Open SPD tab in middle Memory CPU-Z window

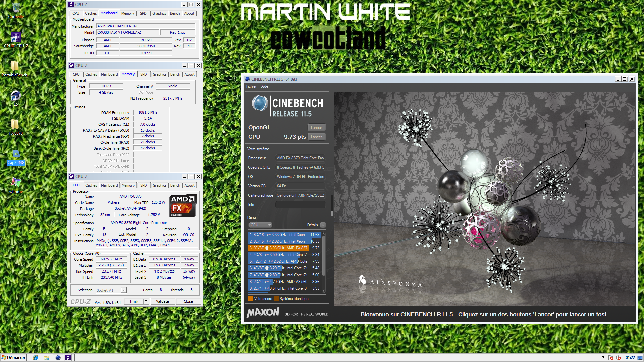[144, 74]
